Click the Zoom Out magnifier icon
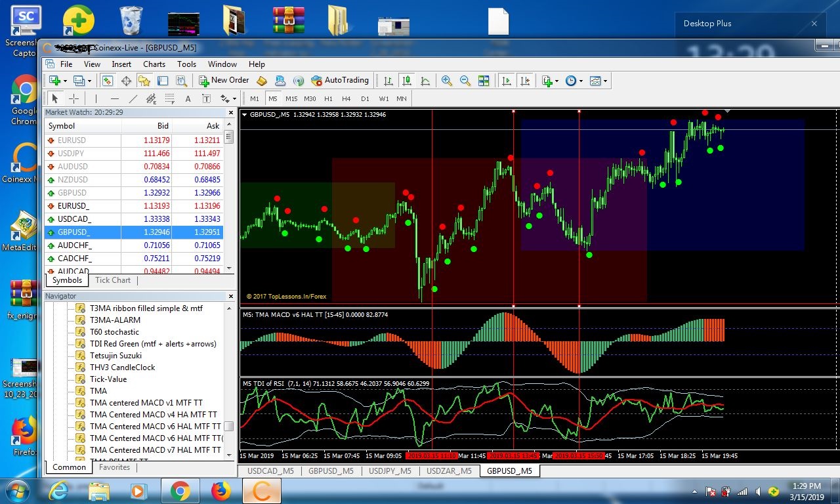Screen dimensions: 840x504 pyautogui.click(x=465, y=81)
